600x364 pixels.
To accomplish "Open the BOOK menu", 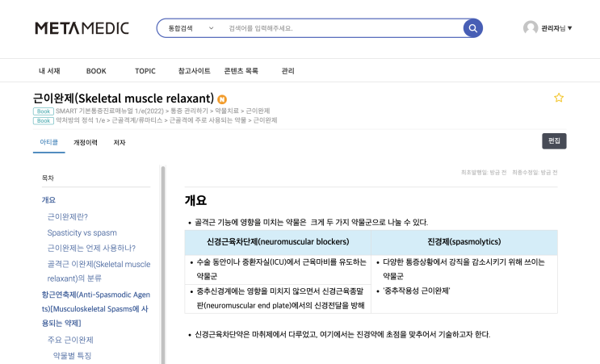I will click(x=96, y=71).
